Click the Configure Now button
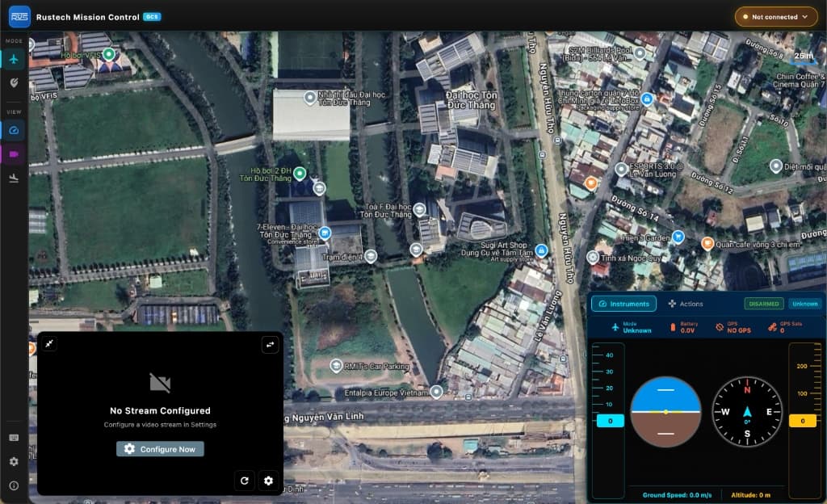Image resolution: width=827 pixels, height=504 pixels. pos(160,449)
